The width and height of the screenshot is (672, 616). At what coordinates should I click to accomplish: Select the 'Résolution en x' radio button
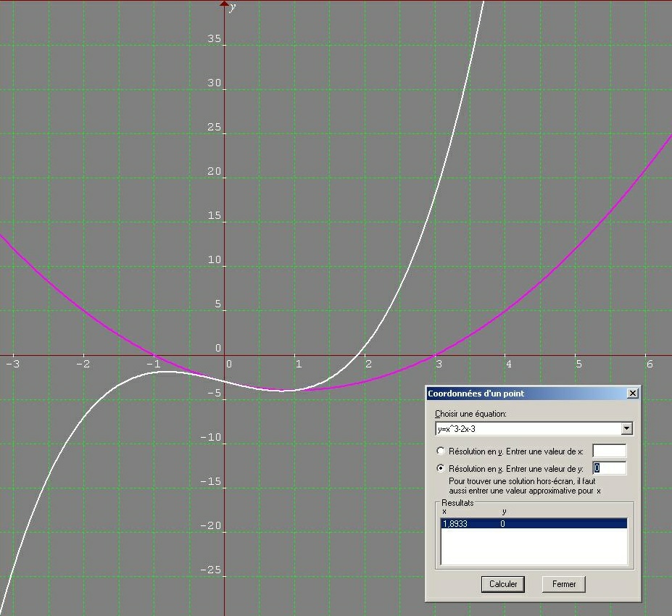pyautogui.click(x=441, y=469)
